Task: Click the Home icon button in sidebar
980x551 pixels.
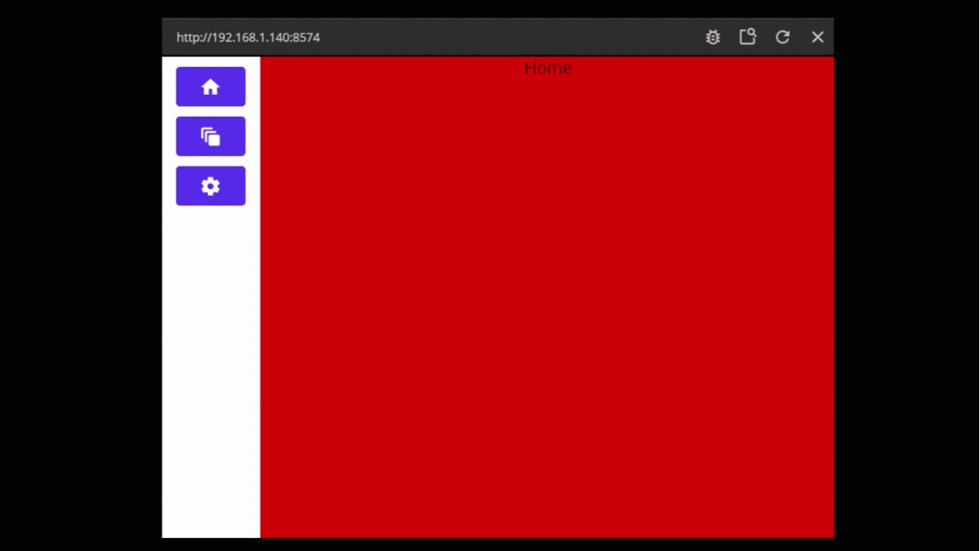Action: click(211, 87)
